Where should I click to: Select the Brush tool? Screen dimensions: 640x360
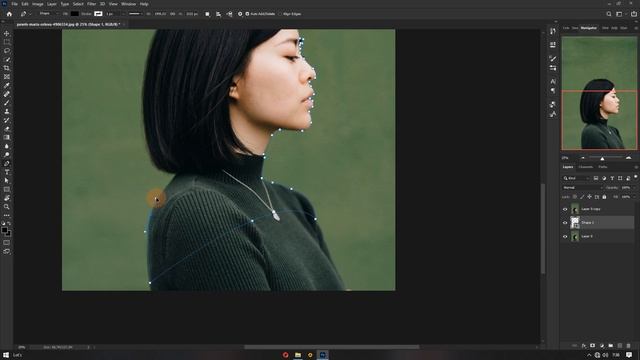pyautogui.click(x=7, y=102)
